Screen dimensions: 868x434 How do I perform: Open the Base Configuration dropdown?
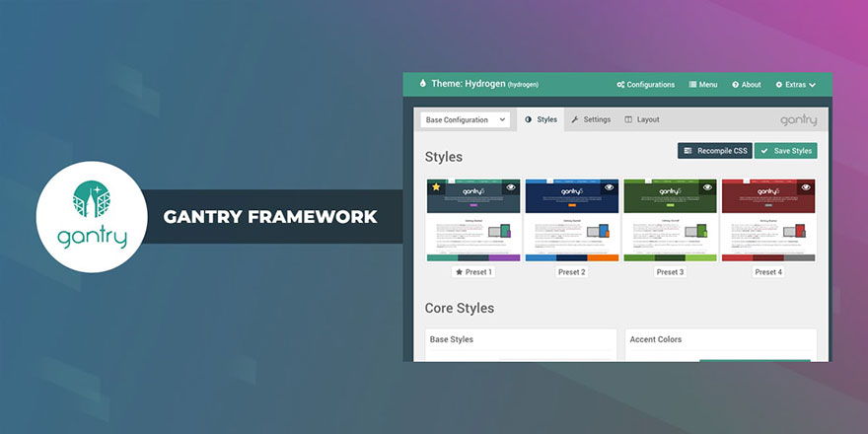tap(465, 119)
